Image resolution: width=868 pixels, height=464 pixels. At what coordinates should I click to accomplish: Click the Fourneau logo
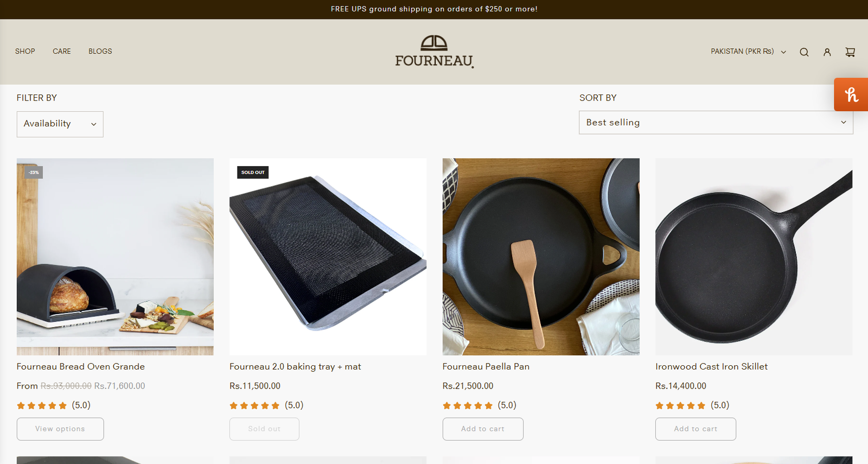(434, 52)
